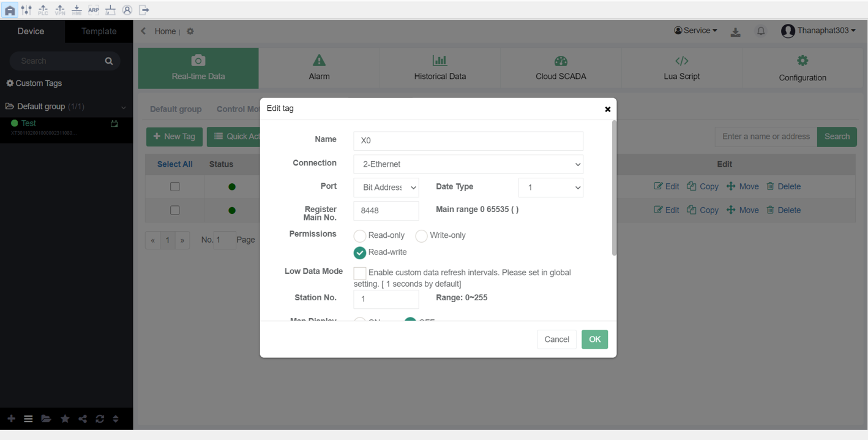Screen dimensions: 868x440
Task: Open the VPN tool in top toolbar
Action: pyautogui.click(x=60, y=10)
